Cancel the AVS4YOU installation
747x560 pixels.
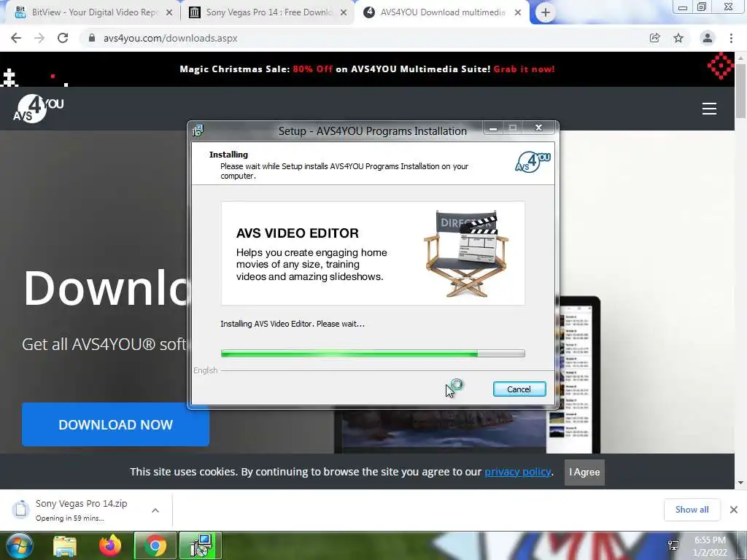tap(519, 389)
